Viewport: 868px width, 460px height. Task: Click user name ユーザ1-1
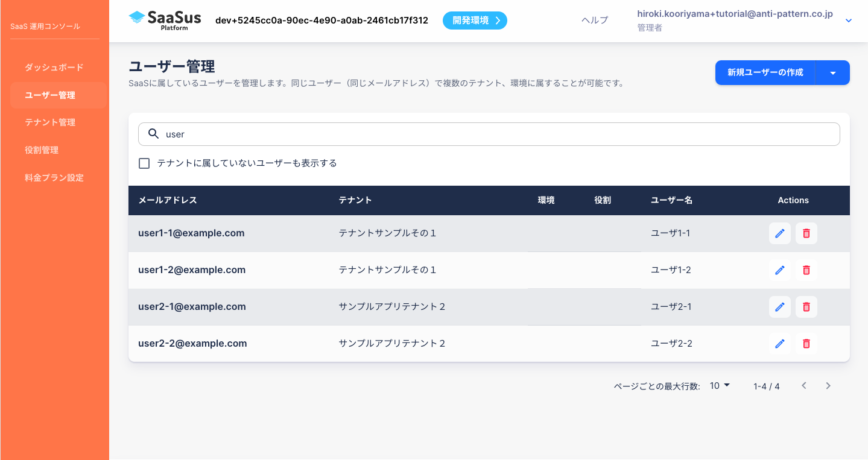coord(670,233)
